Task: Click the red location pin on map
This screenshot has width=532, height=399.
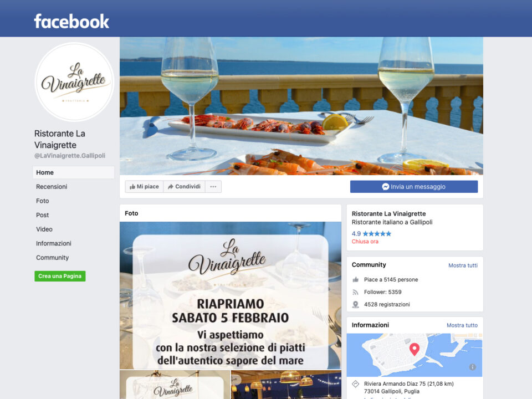Action: click(x=415, y=349)
